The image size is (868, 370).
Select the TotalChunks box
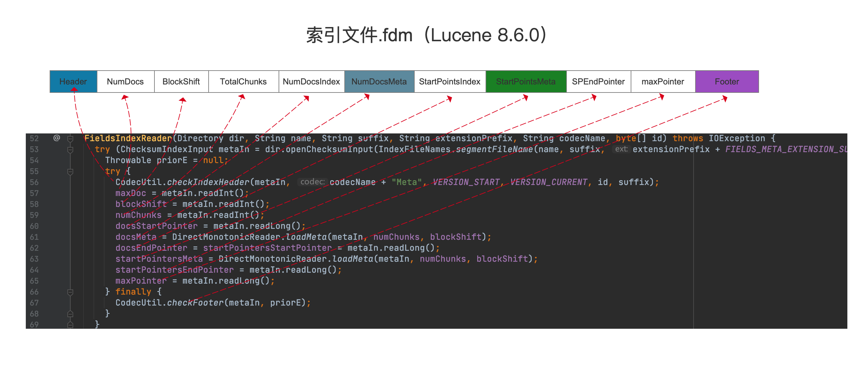(243, 82)
